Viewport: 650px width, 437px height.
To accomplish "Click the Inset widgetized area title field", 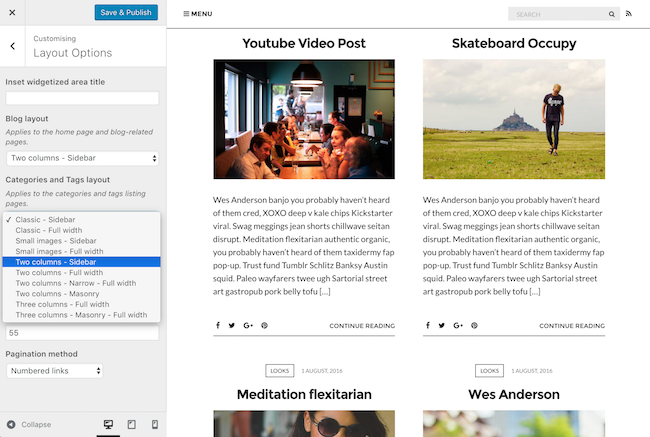I will tap(82, 98).
